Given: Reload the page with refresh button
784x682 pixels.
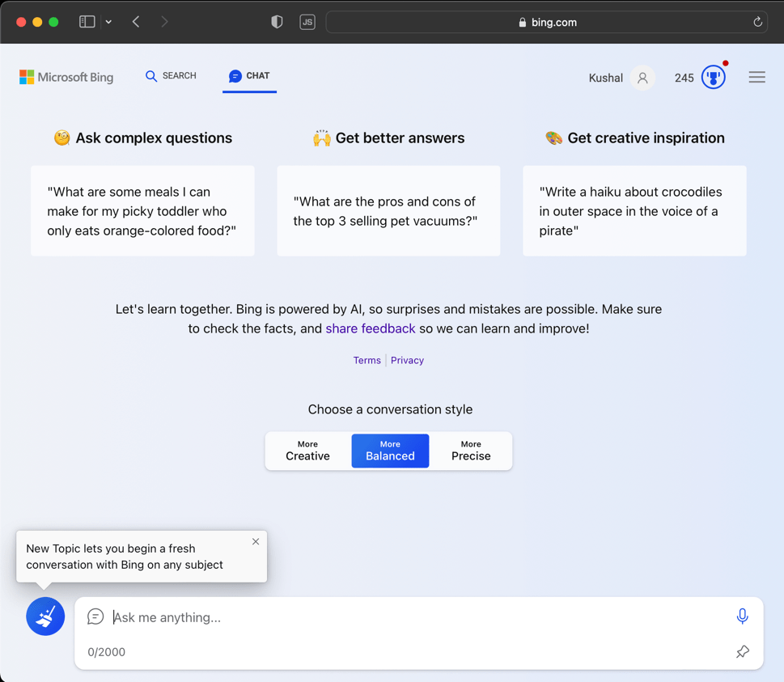Looking at the screenshot, I should pyautogui.click(x=757, y=22).
